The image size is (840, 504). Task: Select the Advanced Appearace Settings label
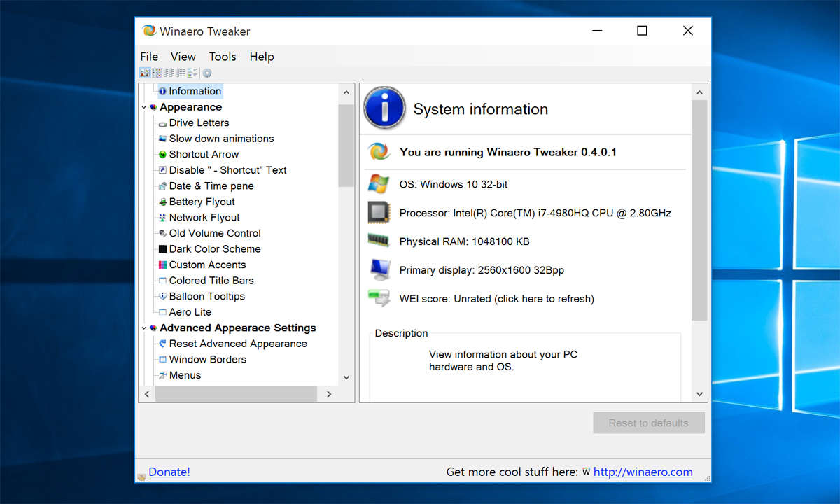(x=238, y=328)
